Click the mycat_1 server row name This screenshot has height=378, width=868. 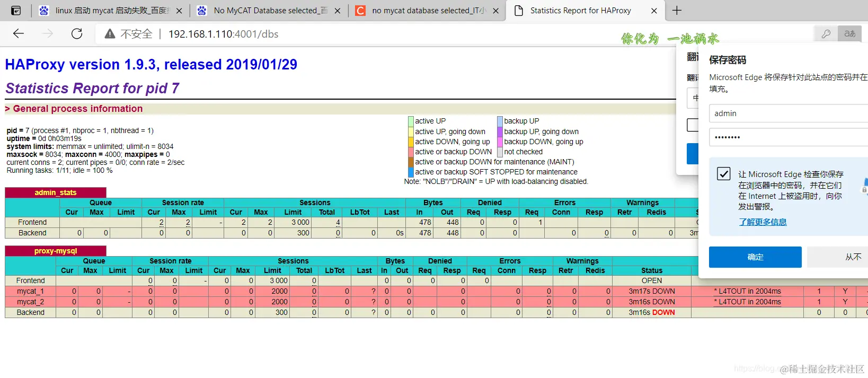tap(30, 291)
